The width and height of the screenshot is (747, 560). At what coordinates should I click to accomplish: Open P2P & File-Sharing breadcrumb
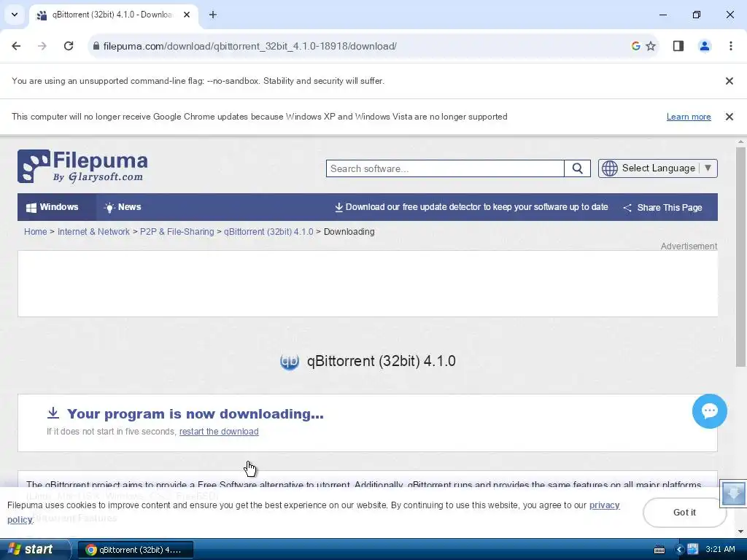(x=177, y=232)
